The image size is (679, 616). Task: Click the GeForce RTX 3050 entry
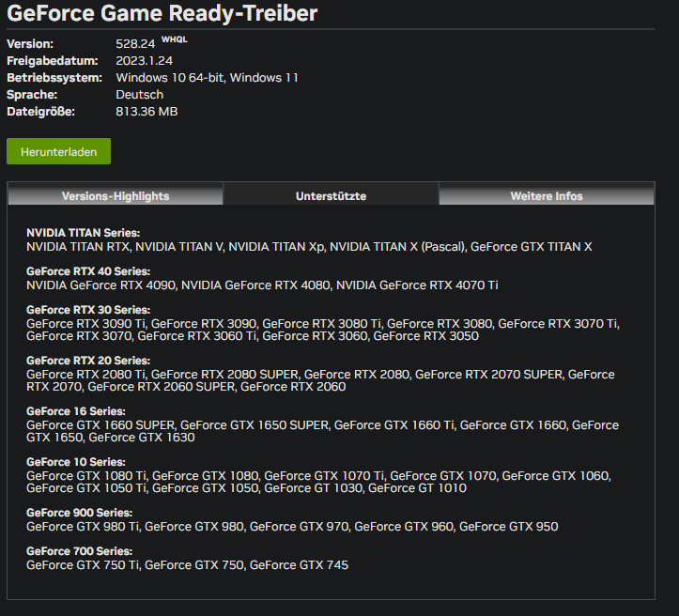[x=426, y=336]
